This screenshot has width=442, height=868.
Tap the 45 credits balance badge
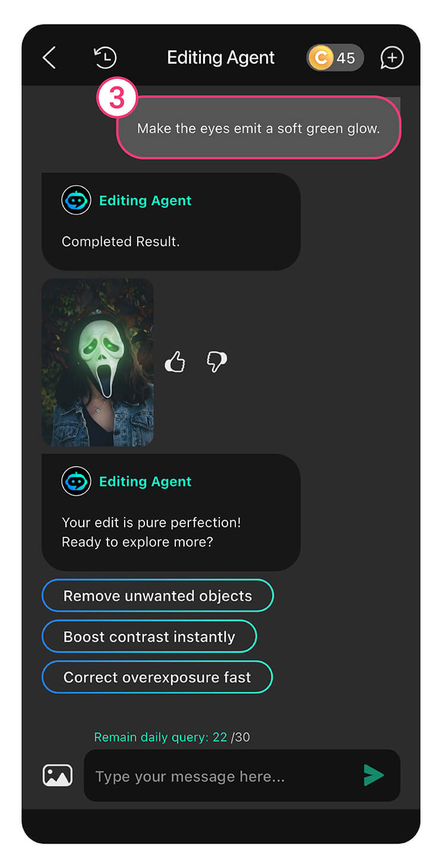click(x=335, y=58)
